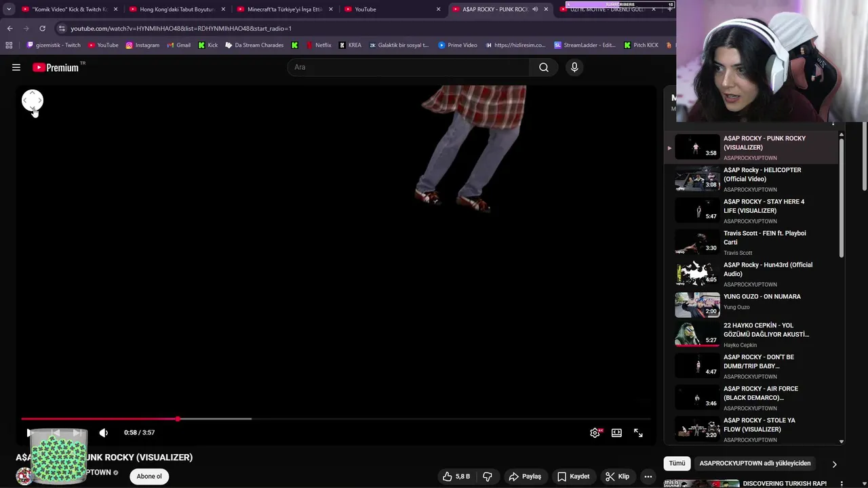Open the Instagram bookmark
This screenshot has height=488, width=868.
pyautogui.click(x=142, y=45)
